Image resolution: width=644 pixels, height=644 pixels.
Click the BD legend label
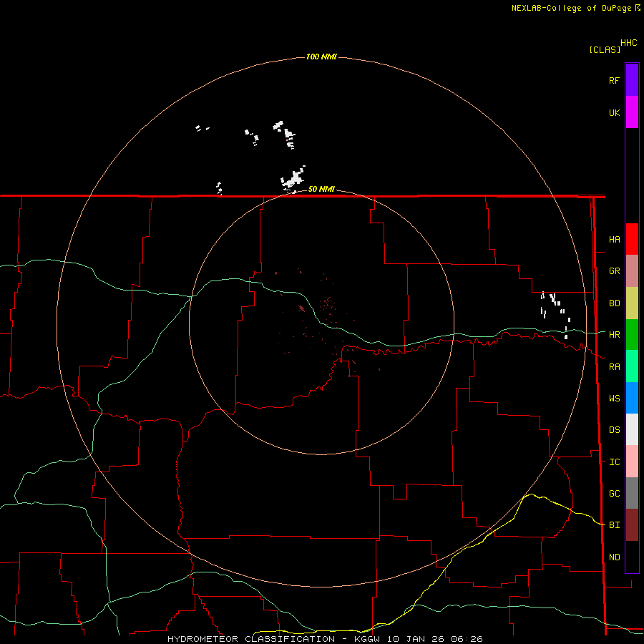(x=614, y=303)
